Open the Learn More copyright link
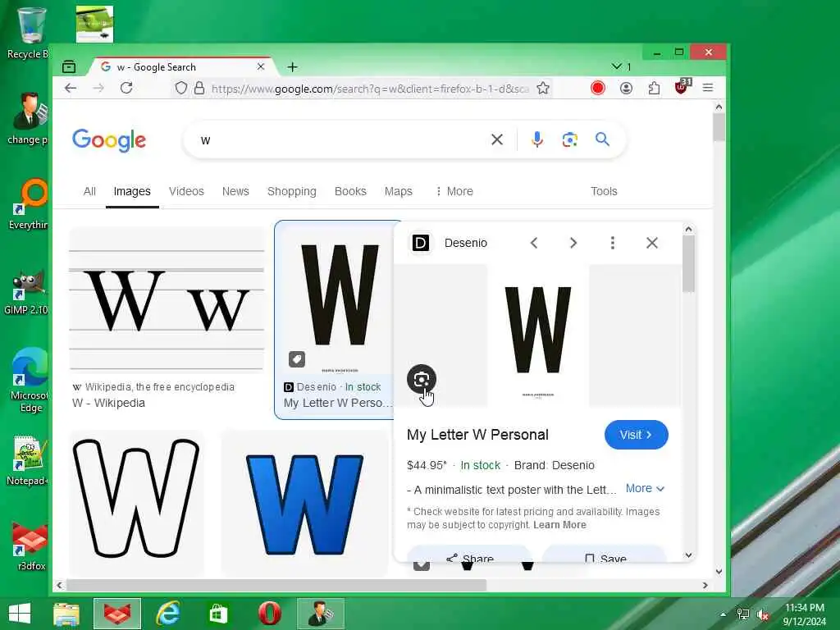The height and width of the screenshot is (630, 840). (559, 525)
